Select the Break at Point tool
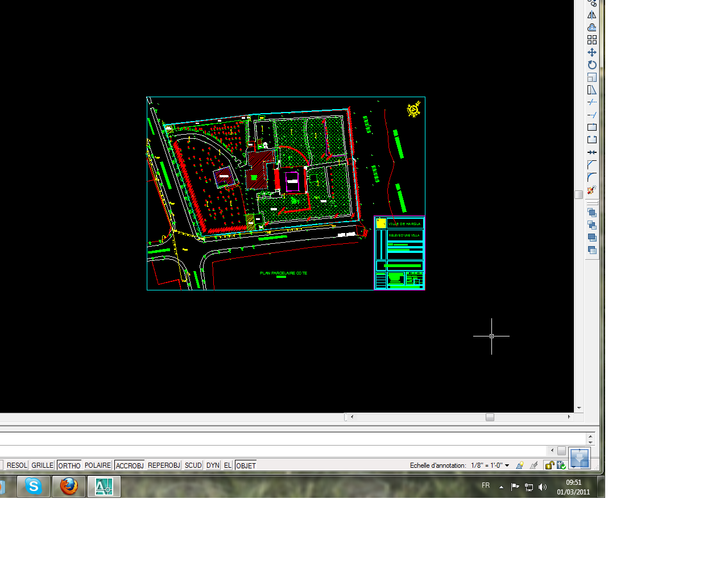This screenshot has width=728, height=582. click(592, 127)
